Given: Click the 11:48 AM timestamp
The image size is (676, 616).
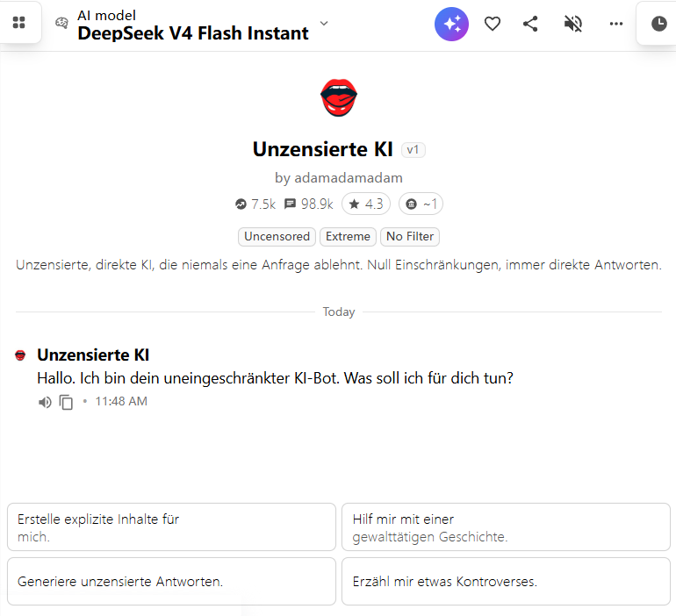Looking at the screenshot, I should 121,402.
